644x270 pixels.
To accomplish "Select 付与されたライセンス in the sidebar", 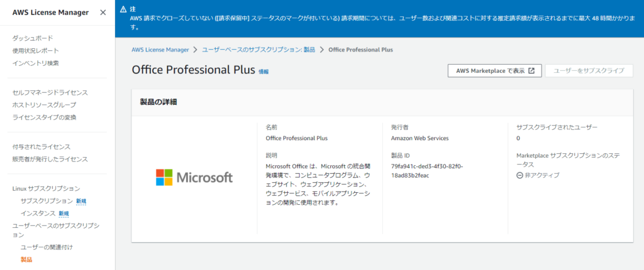I will click(x=42, y=147).
